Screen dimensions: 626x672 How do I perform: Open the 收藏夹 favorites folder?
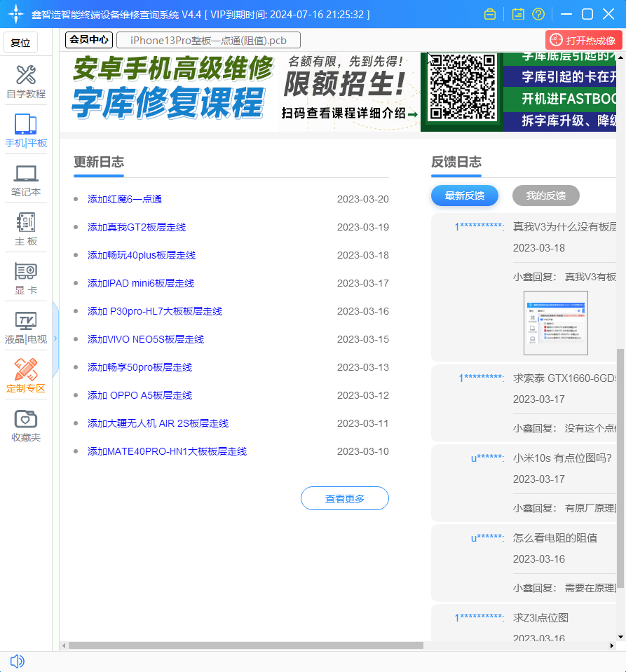pyautogui.click(x=26, y=425)
